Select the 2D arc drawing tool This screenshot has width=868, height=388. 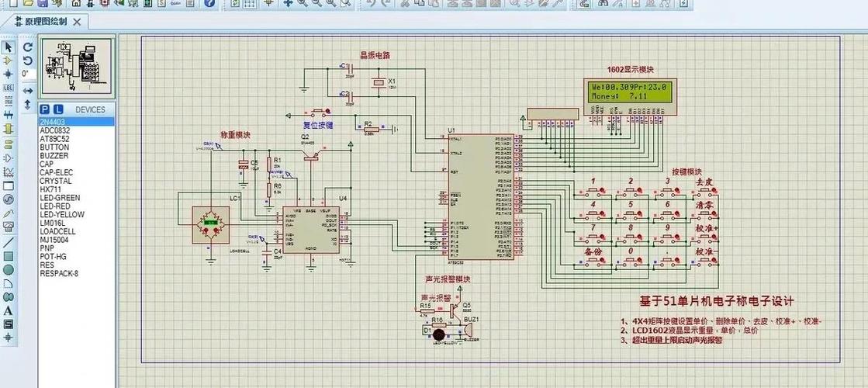click(x=9, y=283)
